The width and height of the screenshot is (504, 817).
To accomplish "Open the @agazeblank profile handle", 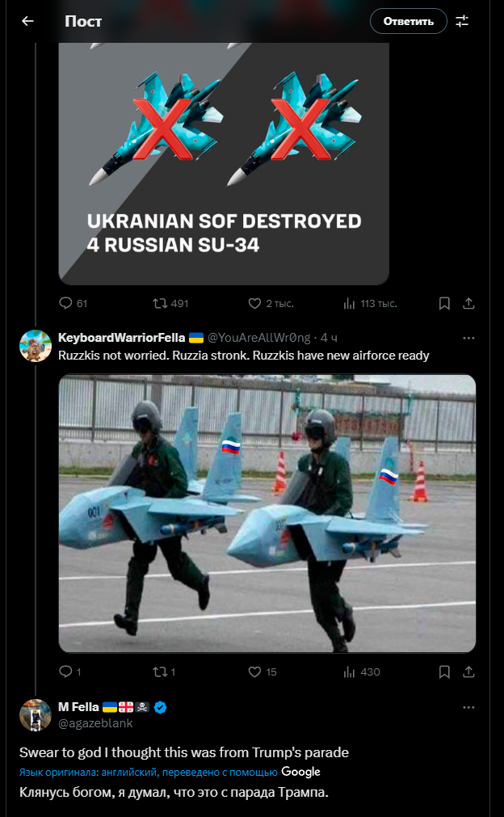I will 95,723.
